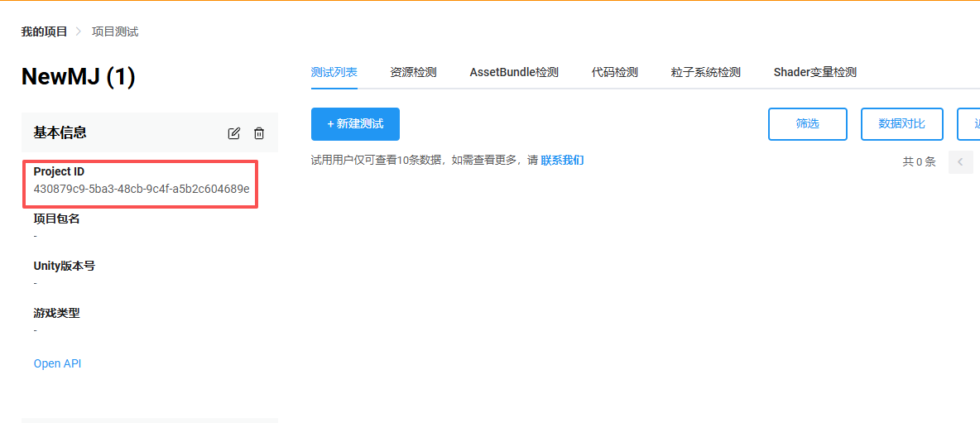Open the 代码检测 tab
This screenshot has width=980, height=423.
click(x=614, y=73)
